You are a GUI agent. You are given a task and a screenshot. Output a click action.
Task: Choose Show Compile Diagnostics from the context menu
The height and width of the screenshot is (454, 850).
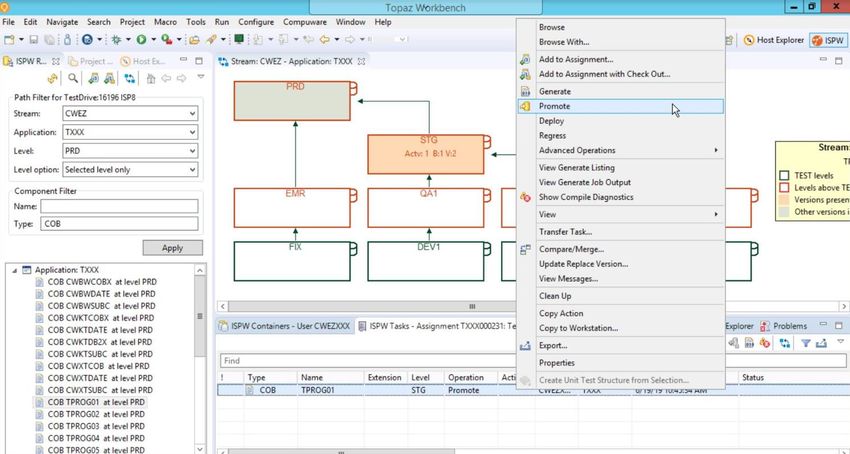pyautogui.click(x=621, y=197)
